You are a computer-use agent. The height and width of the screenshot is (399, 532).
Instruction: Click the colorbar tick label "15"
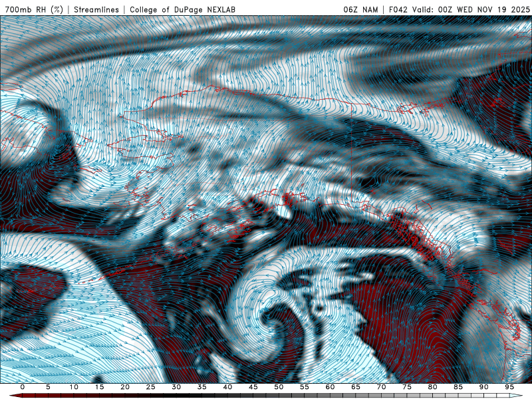99,387
